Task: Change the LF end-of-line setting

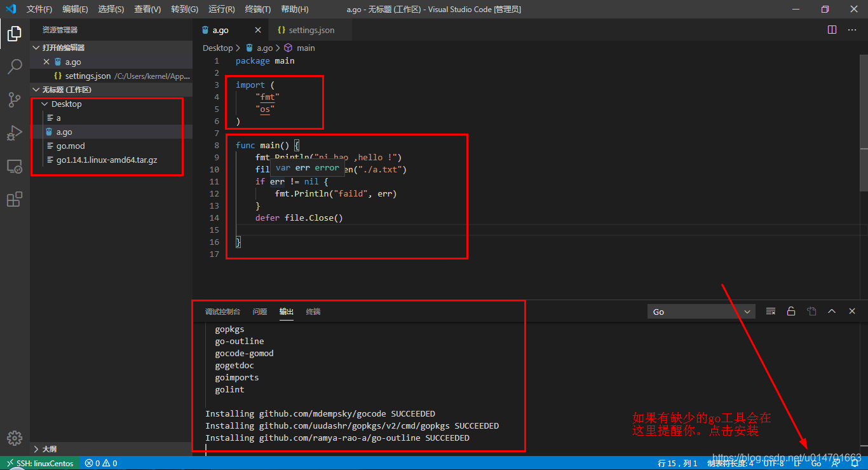Action: coord(797,464)
